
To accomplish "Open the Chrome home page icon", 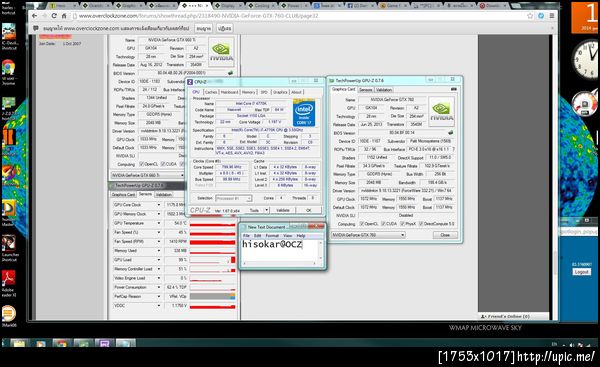I will point(64,16).
